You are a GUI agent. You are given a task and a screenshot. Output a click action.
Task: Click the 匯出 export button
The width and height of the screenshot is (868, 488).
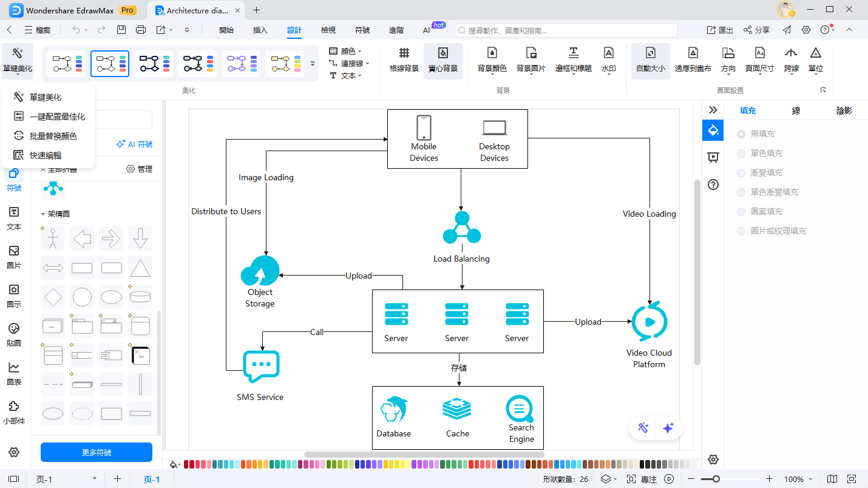pos(720,30)
